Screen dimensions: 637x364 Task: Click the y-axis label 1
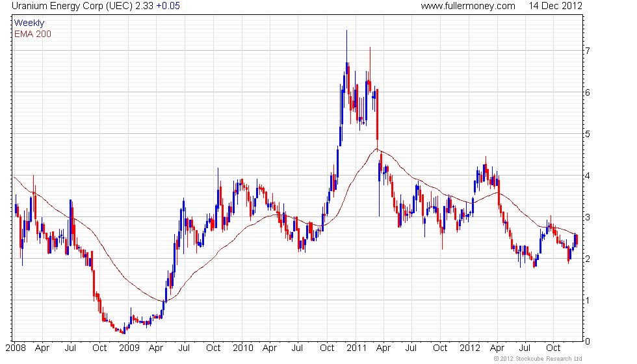(588, 300)
